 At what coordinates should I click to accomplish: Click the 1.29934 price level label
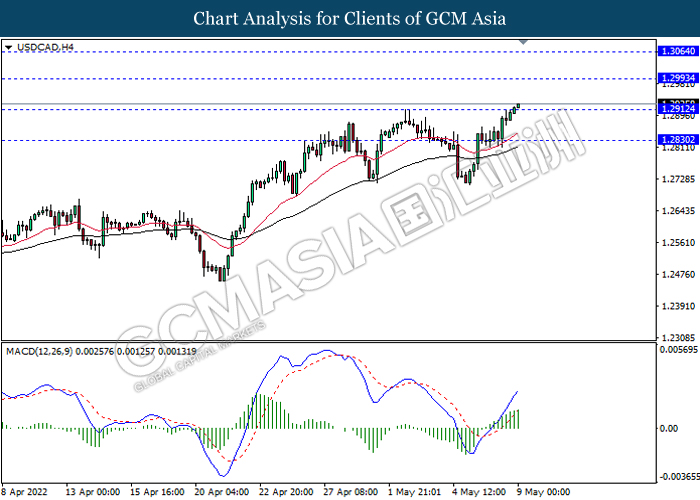coord(678,78)
